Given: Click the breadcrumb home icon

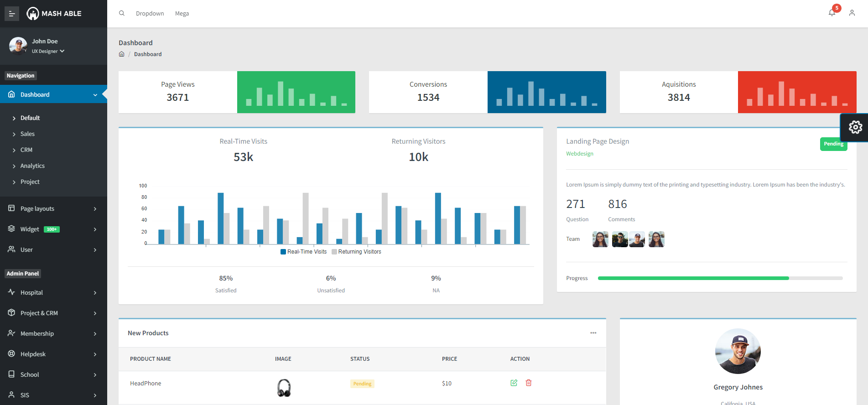Looking at the screenshot, I should point(121,54).
